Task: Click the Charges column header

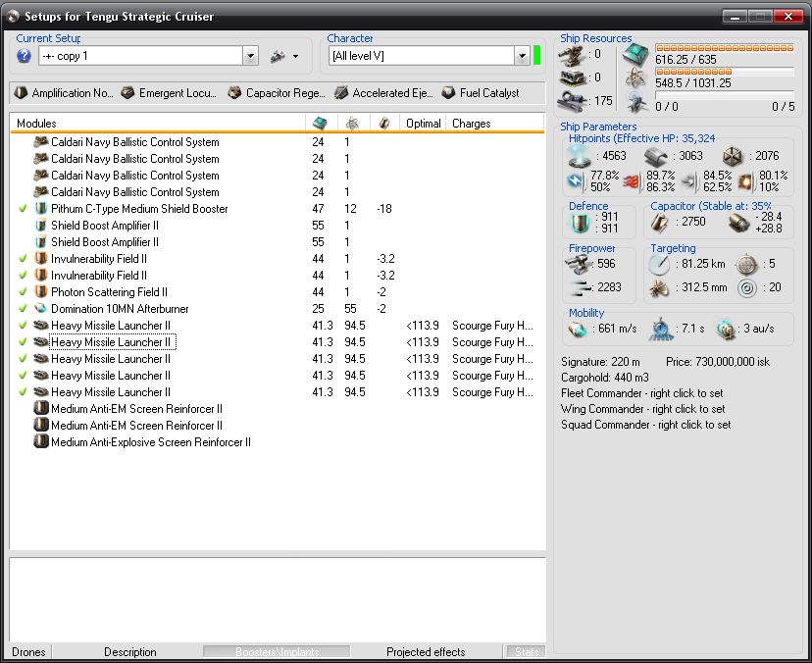Action: point(494,124)
